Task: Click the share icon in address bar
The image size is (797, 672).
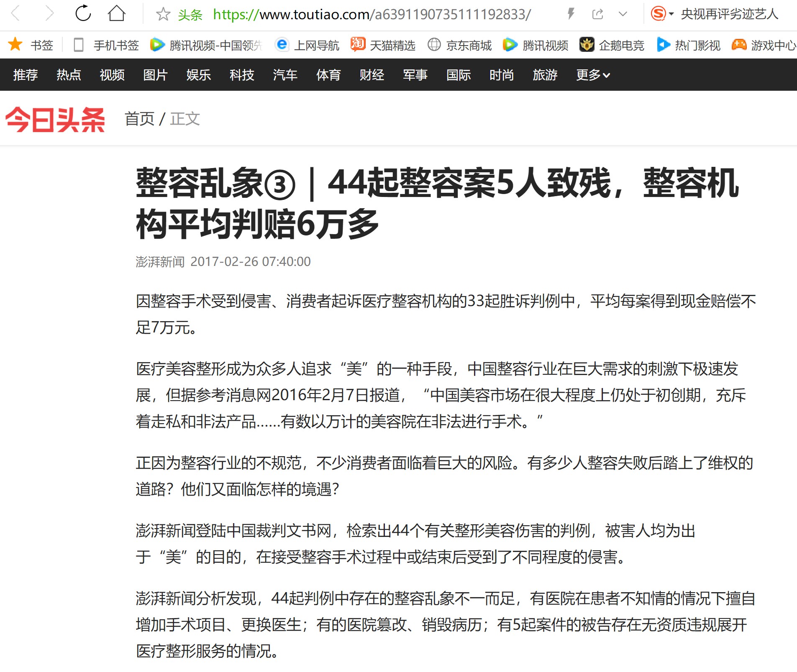Action: pyautogui.click(x=597, y=14)
